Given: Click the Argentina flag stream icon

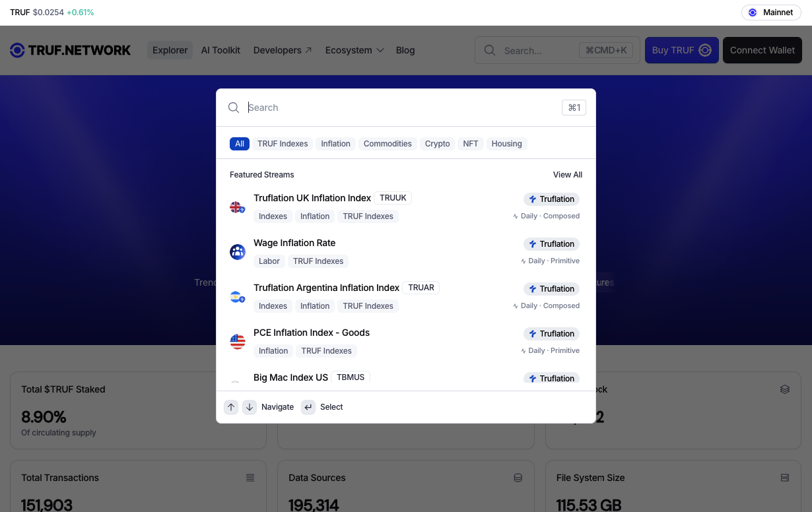Looking at the screenshot, I should coord(237,297).
